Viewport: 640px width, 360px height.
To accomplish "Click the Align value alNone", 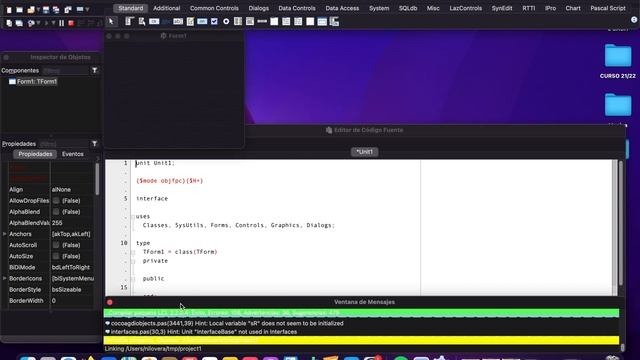I will 61,190.
